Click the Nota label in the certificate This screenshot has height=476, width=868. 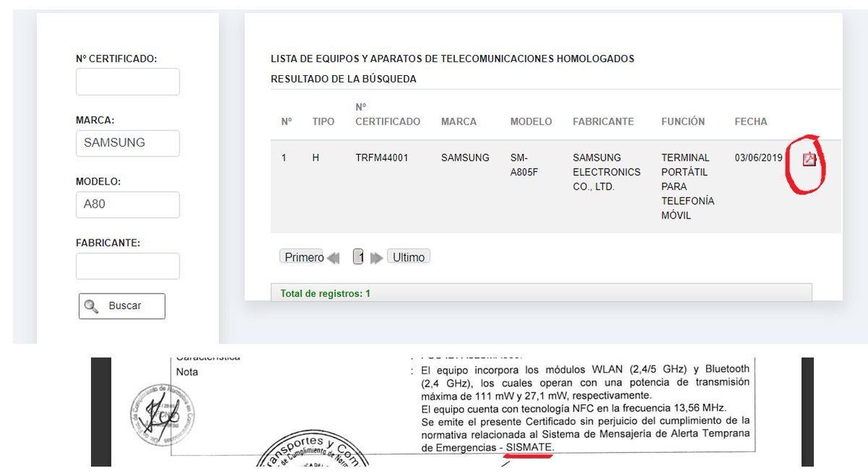point(187,371)
